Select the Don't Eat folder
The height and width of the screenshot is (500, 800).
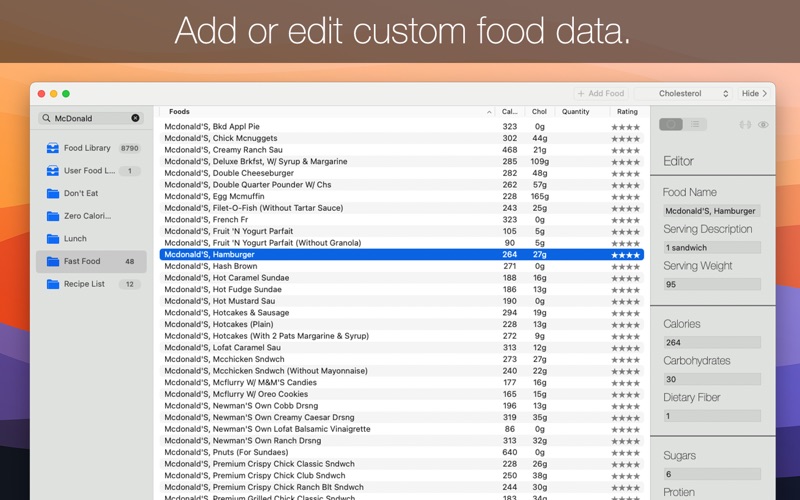(91, 193)
